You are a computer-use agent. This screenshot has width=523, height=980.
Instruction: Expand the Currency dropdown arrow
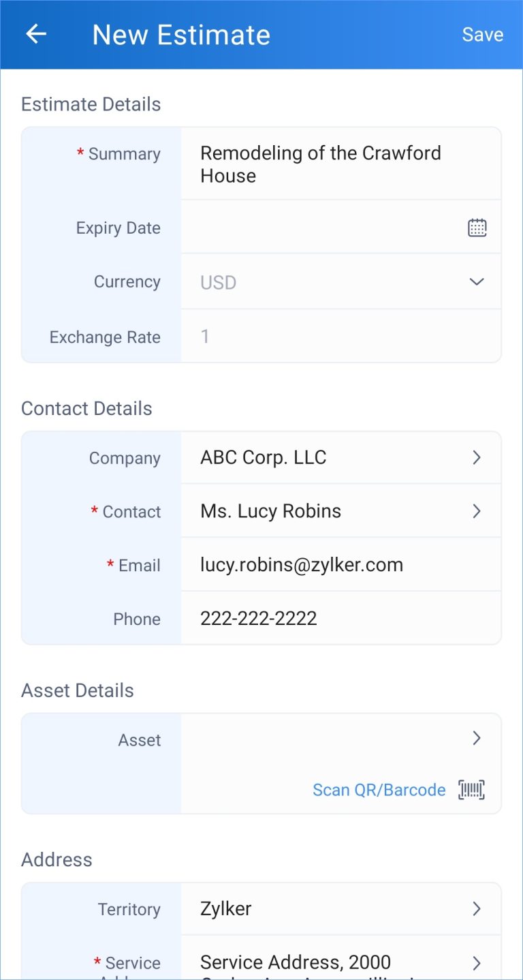pyautogui.click(x=477, y=282)
